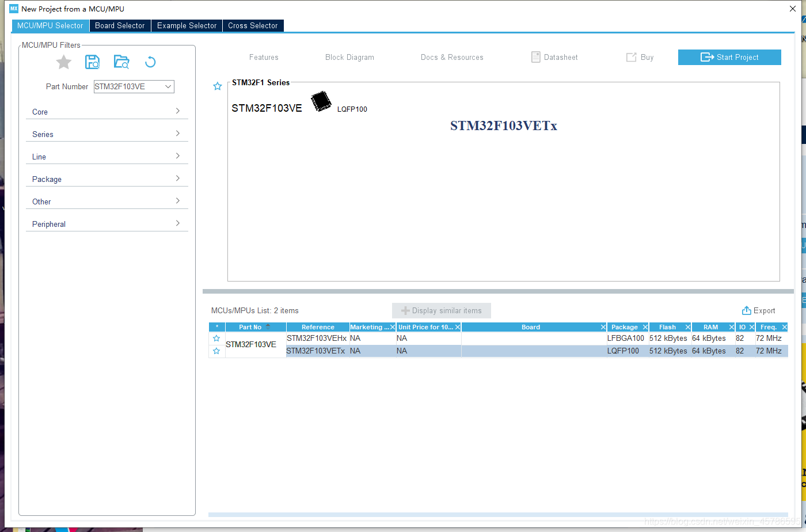
Task: Switch to Cross Selector tab
Action: tap(253, 26)
